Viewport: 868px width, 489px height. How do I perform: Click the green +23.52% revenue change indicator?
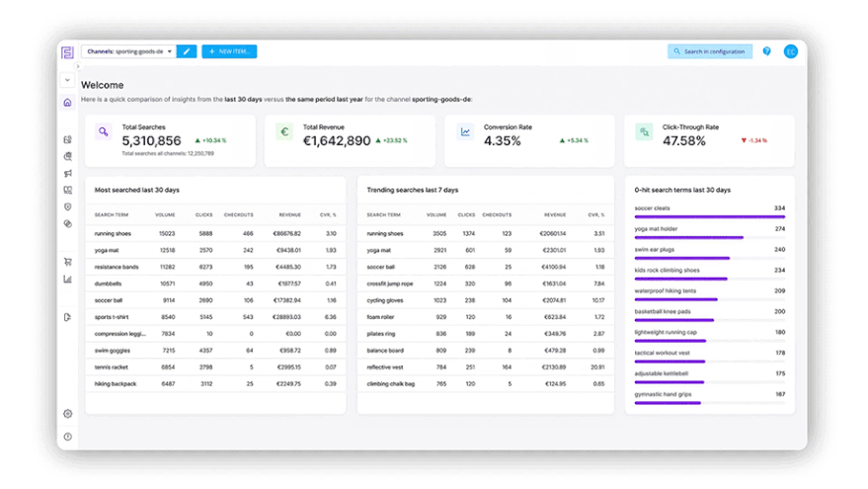(391, 140)
